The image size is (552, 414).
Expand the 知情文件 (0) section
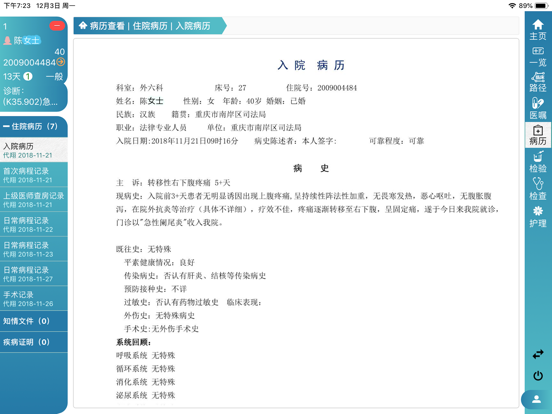pos(34,321)
